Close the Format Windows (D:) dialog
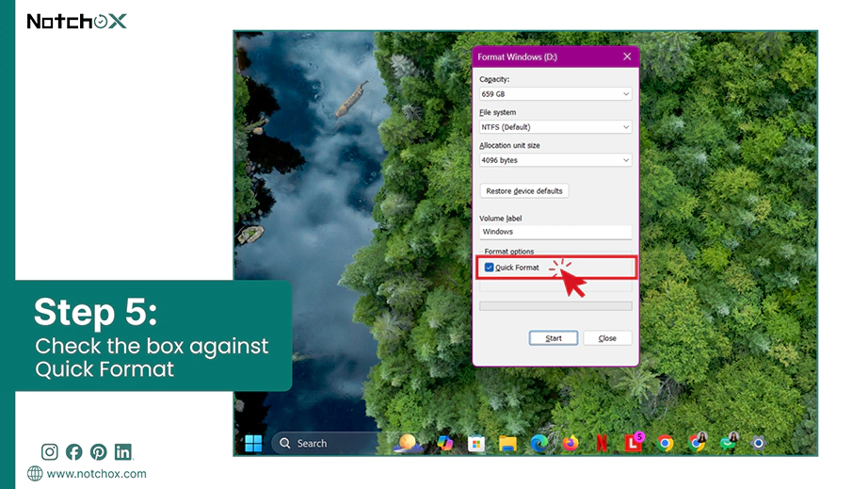Screen dimensions: 868x489 (627, 57)
